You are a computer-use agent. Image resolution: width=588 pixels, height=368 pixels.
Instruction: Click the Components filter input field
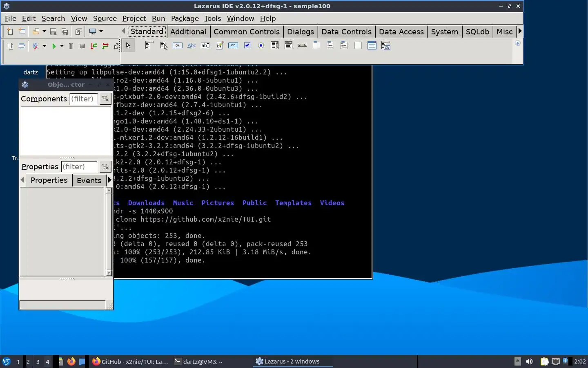coord(84,99)
